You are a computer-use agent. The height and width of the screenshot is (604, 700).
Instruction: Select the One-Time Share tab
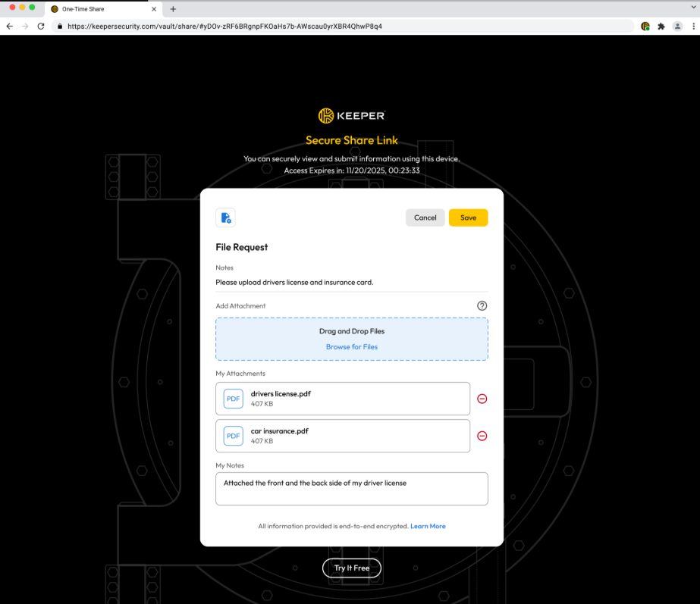(x=102, y=9)
